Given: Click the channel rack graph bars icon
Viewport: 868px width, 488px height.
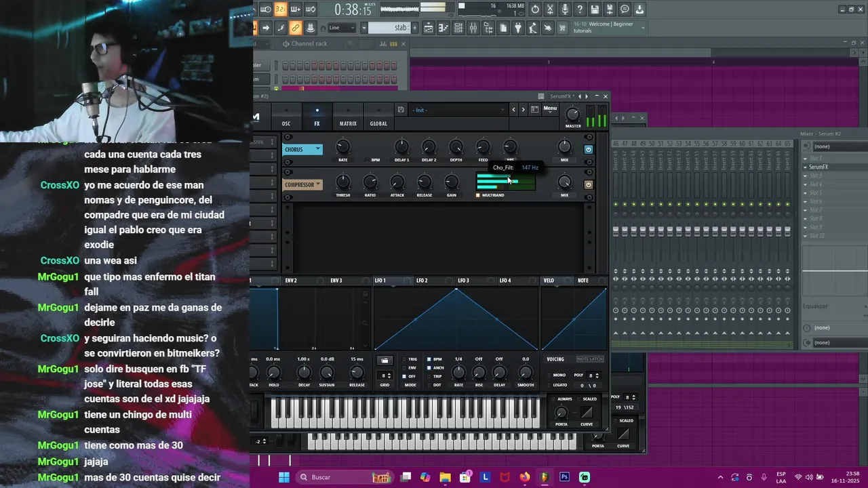Looking at the screenshot, I should 382,44.
